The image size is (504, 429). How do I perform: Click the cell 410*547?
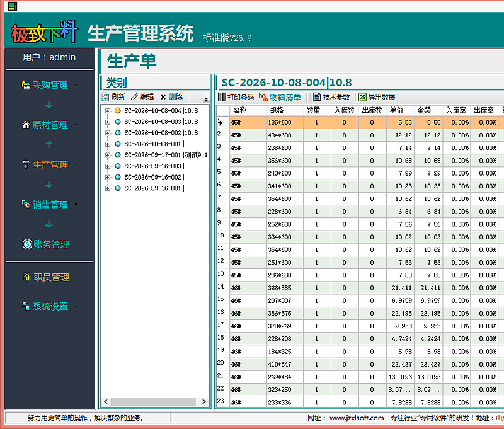pos(285,364)
